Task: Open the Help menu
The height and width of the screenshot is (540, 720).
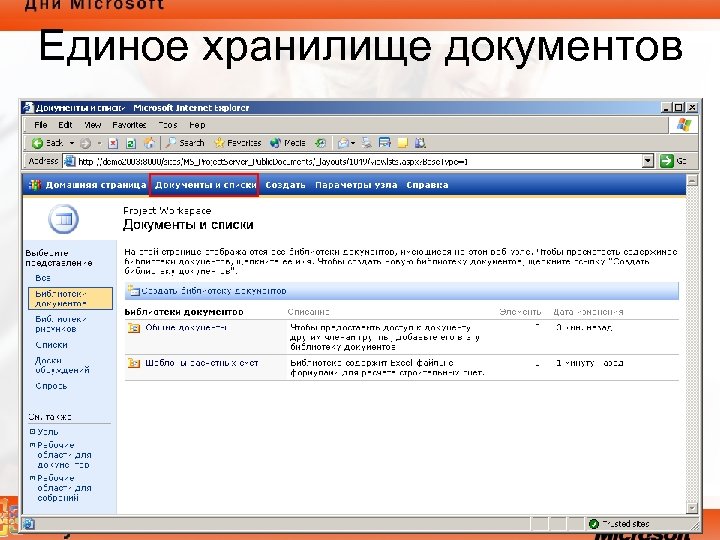Action: [x=197, y=125]
